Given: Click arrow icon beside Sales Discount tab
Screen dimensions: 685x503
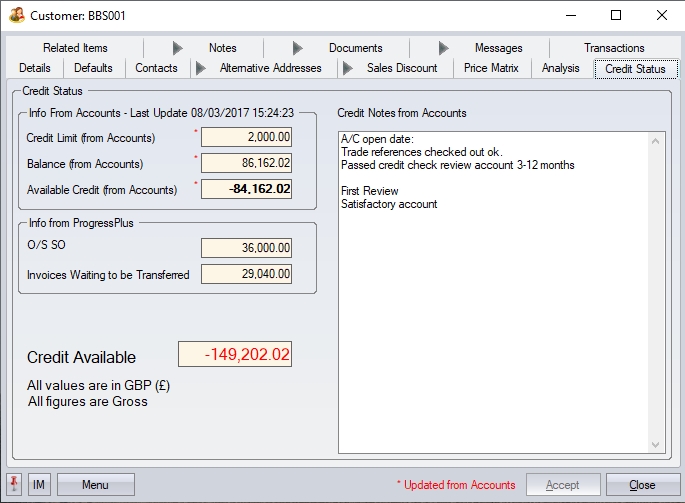Looking at the screenshot, I should tap(348, 68).
